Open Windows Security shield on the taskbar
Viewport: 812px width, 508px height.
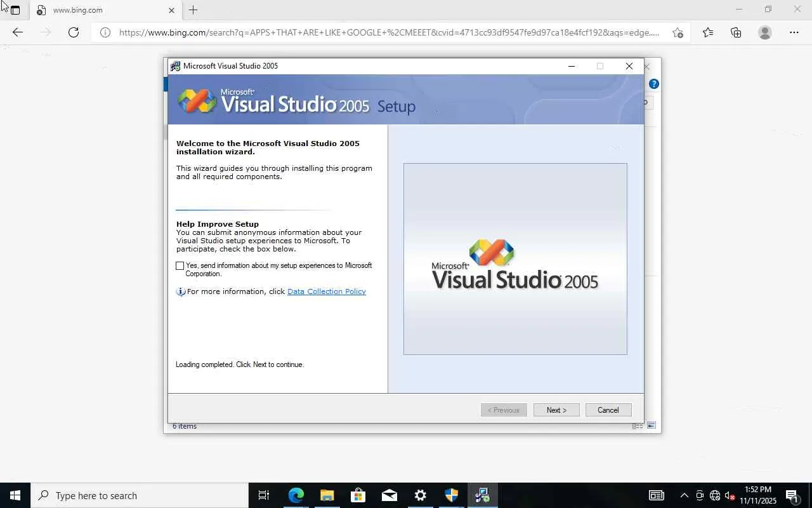(x=451, y=495)
